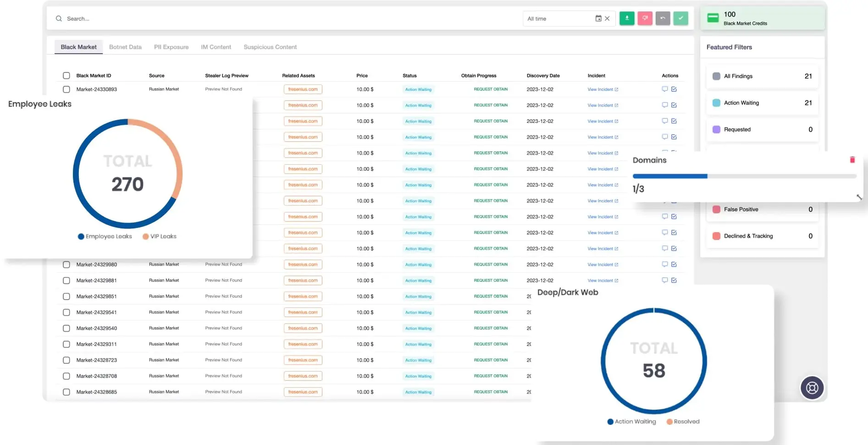This screenshot has height=445, width=868.
Task: Click the VIP Leaks orange legend dot
Action: [x=145, y=236]
